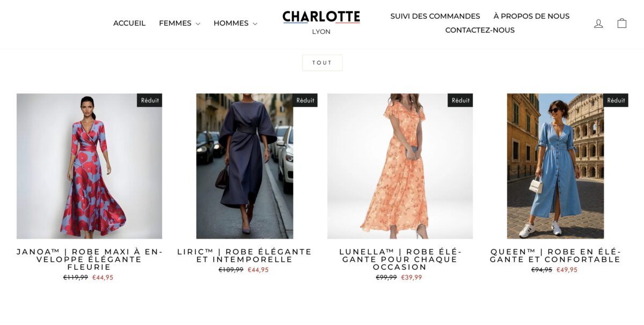
Task: Open the shopping cart icon
Action: pyautogui.click(x=622, y=23)
